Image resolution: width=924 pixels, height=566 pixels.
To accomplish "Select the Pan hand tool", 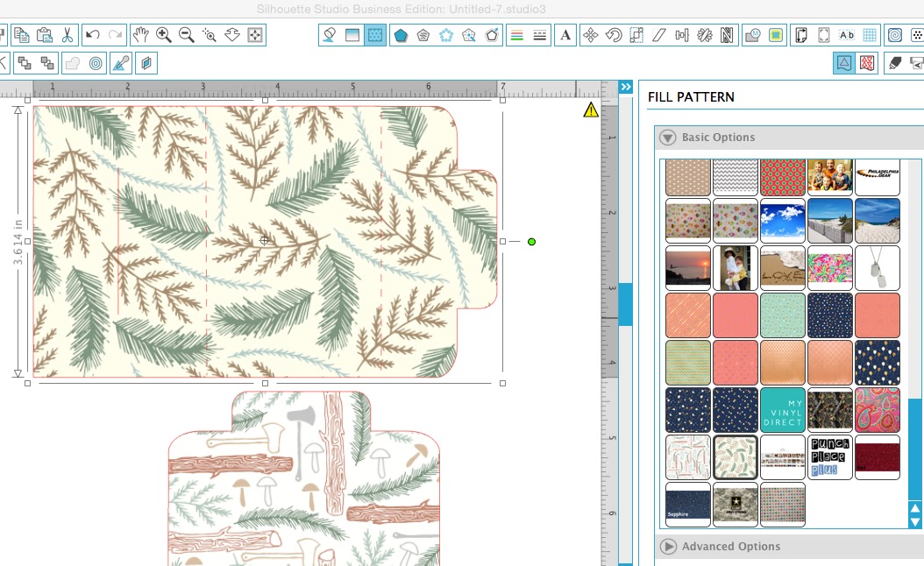I will pos(140,35).
